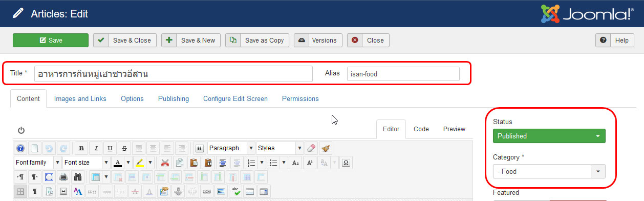Toggle underline formatting

click(110, 148)
